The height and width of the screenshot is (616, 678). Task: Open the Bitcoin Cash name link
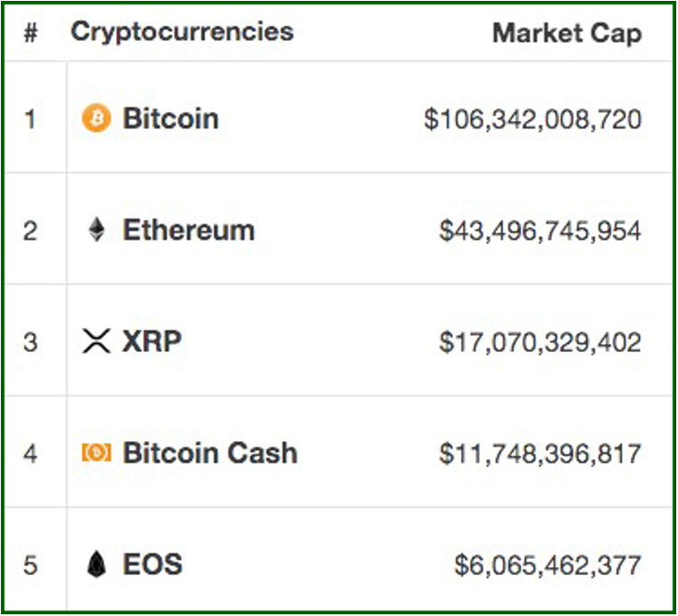[211, 453]
